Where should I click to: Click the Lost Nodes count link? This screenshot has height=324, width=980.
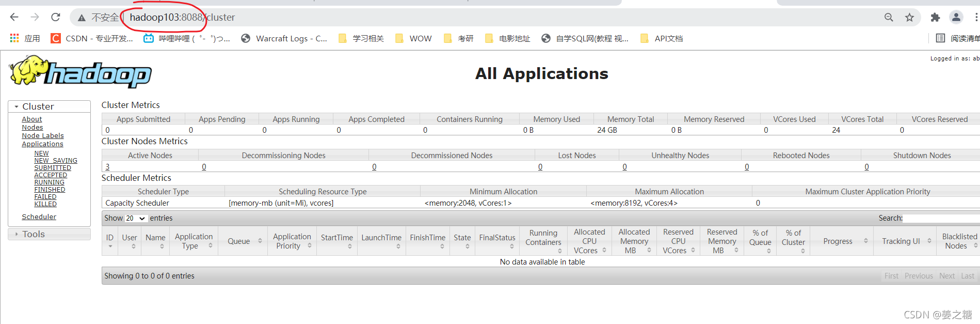point(540,167)
